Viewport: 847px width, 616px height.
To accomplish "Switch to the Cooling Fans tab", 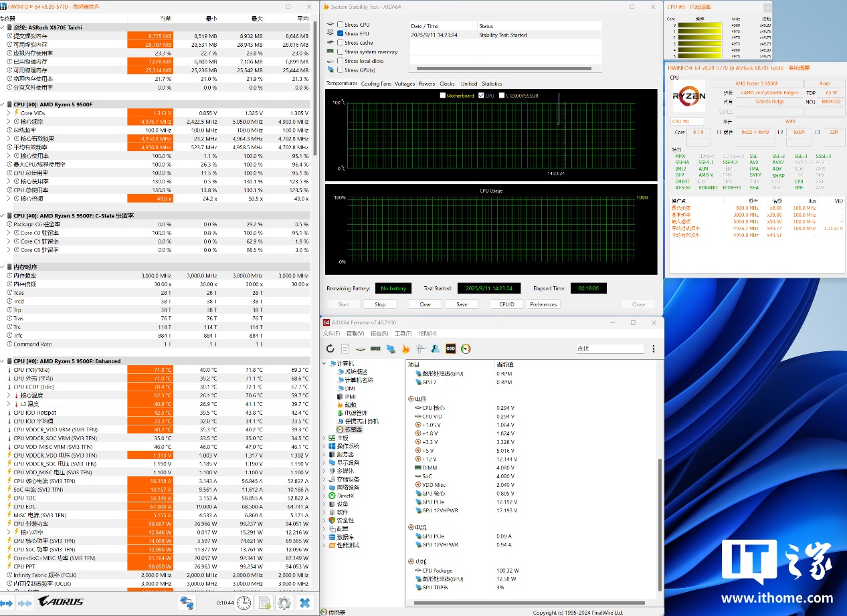I will pos(376,84).
